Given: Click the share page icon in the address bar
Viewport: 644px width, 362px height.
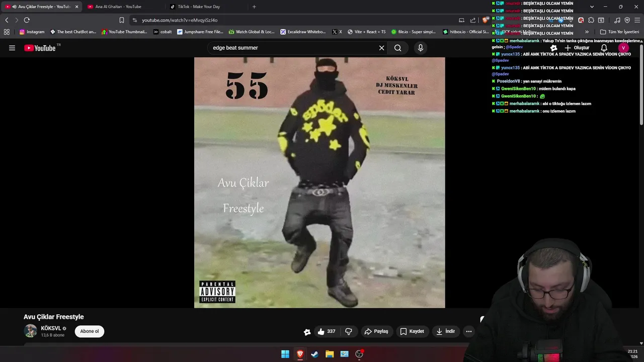Looking at the screenshot, I should pos(473,20).
